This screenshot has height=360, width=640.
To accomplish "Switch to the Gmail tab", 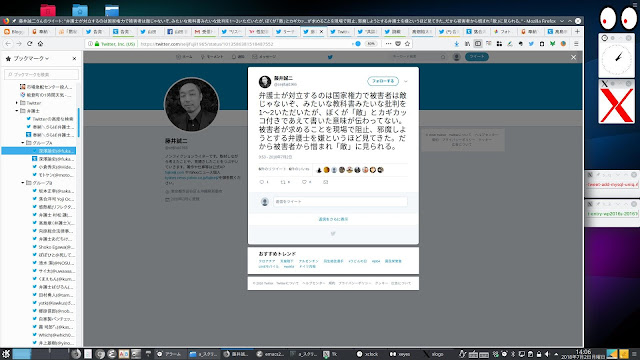I will 205,31.
